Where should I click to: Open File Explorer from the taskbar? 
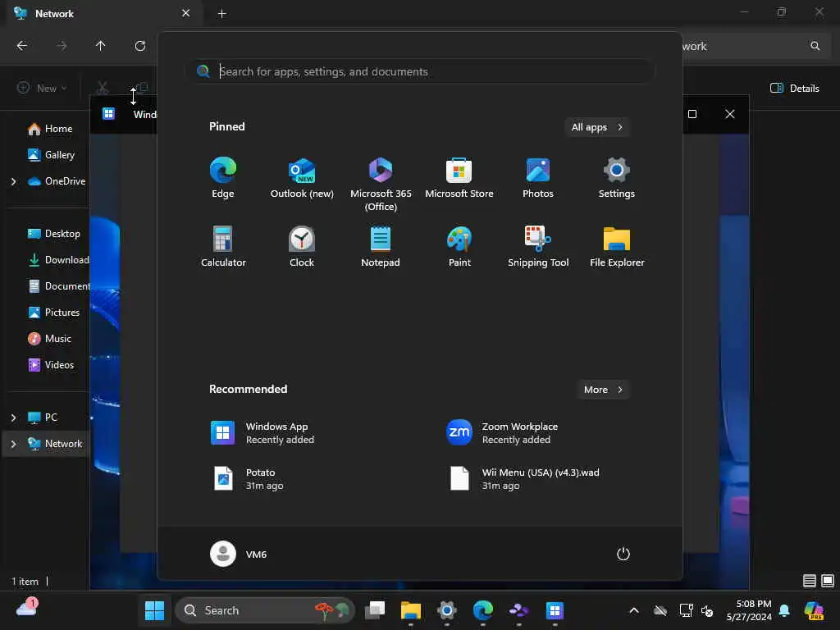point(411,610)
